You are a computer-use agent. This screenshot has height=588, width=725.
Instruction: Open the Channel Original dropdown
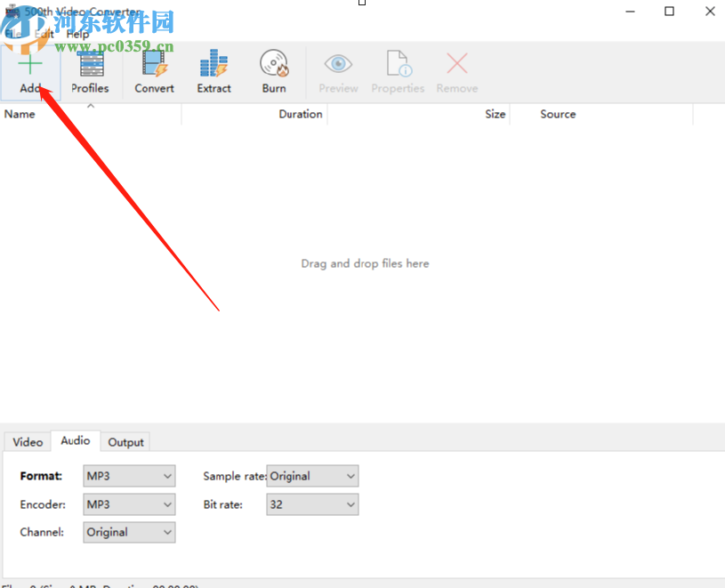point(129,532)
